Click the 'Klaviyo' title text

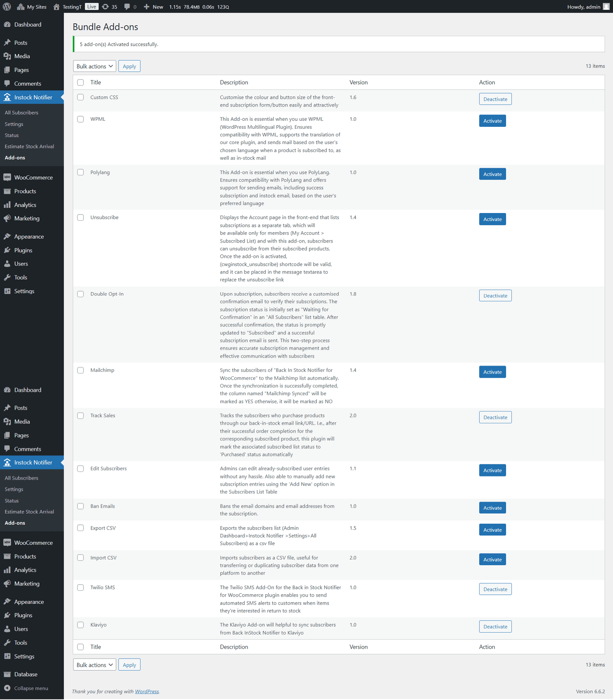(98, 625)
